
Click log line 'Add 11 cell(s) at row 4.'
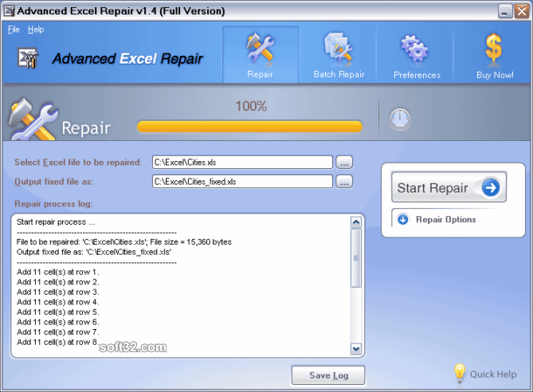(x=58, y=302)
